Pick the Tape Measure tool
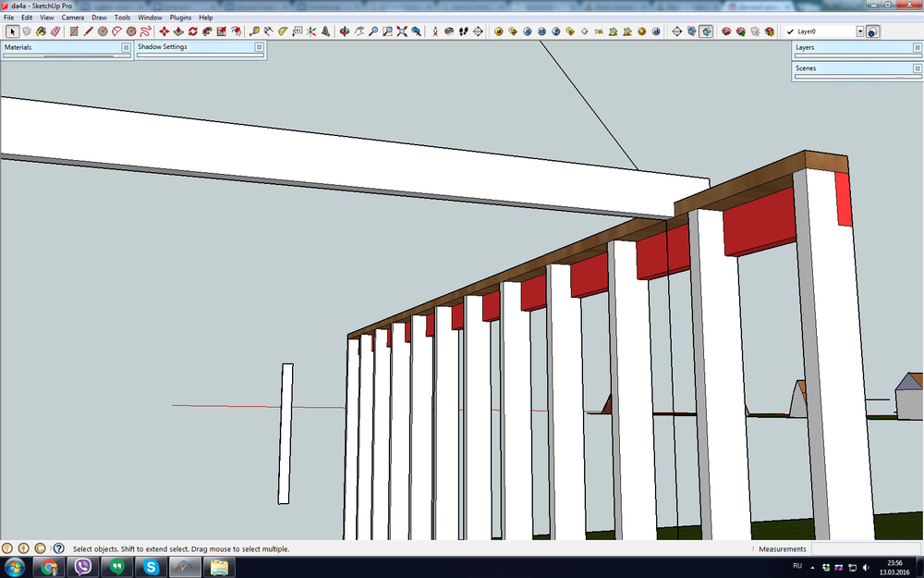 pyautogui.click(x=254, y=31)
